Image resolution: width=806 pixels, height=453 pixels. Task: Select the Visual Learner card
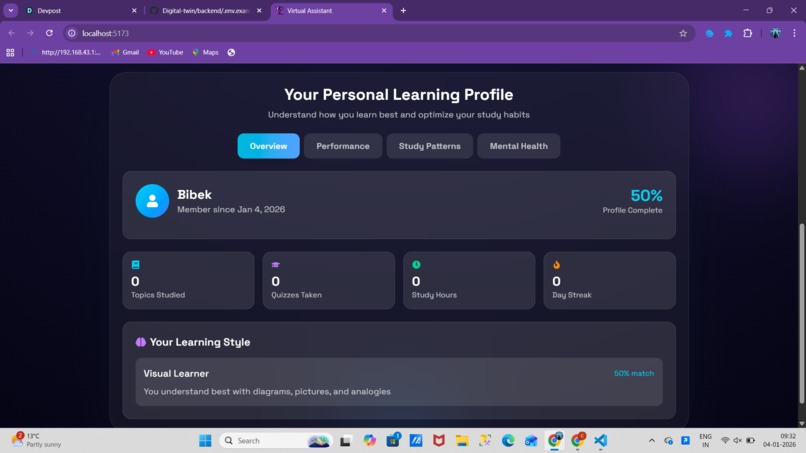tap(399, 382)
